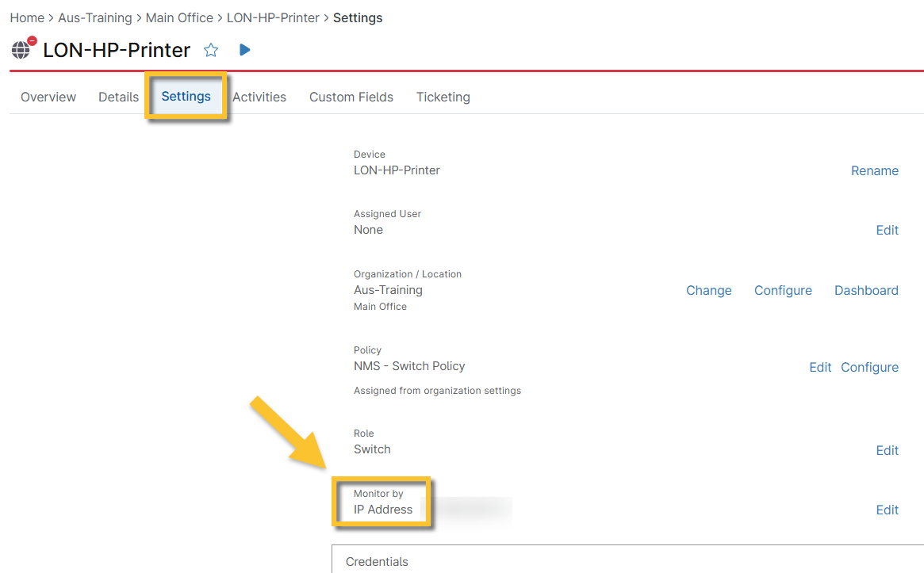Edit the Assigned User

pyautogui.click(x=887, y=230)
